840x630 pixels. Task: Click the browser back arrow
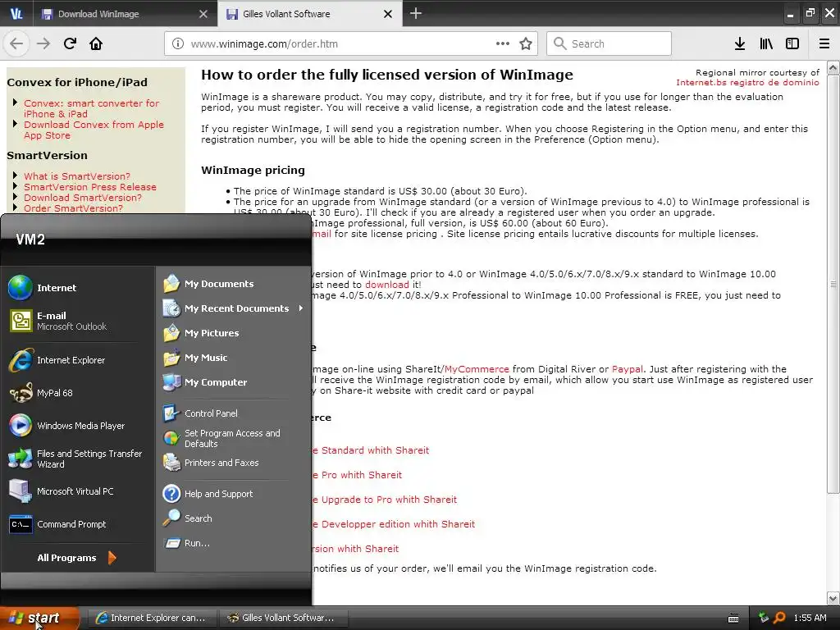[16, 43]
